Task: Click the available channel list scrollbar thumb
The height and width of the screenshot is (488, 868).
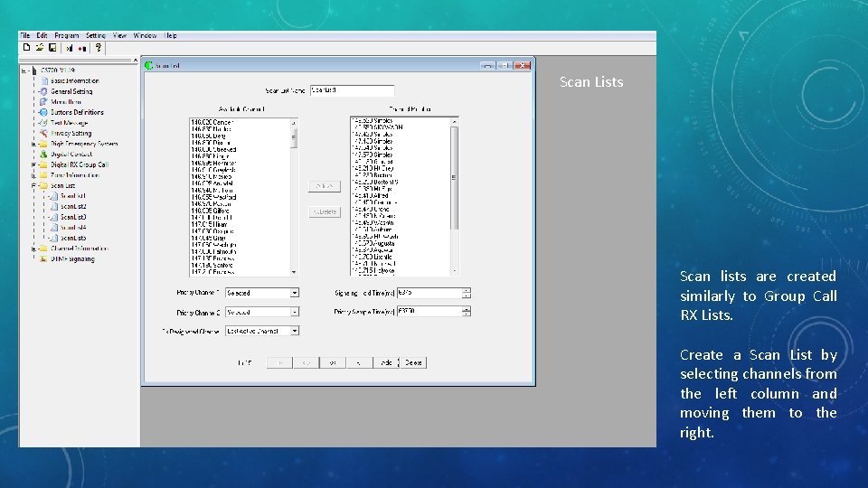Action: point(294,138)
